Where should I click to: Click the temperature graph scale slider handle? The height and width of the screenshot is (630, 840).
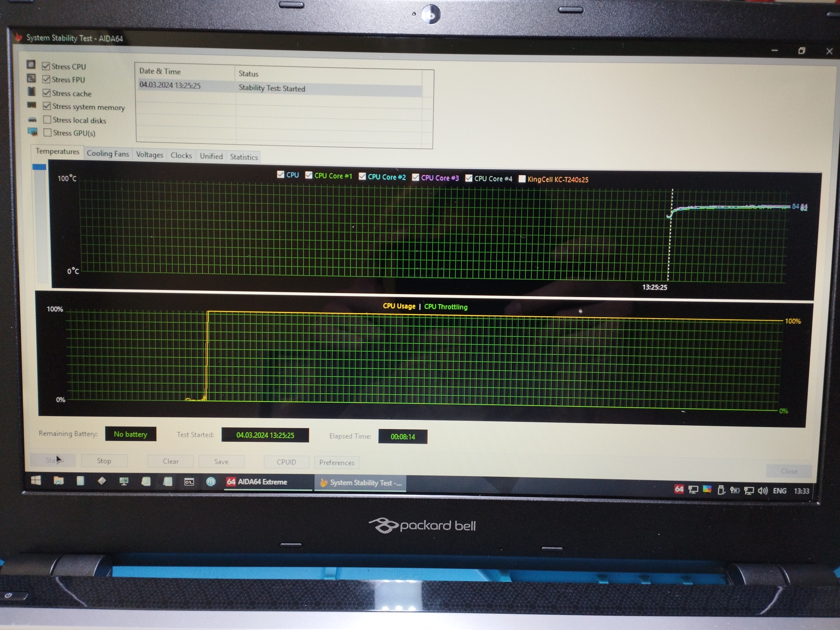pos(39,167)
